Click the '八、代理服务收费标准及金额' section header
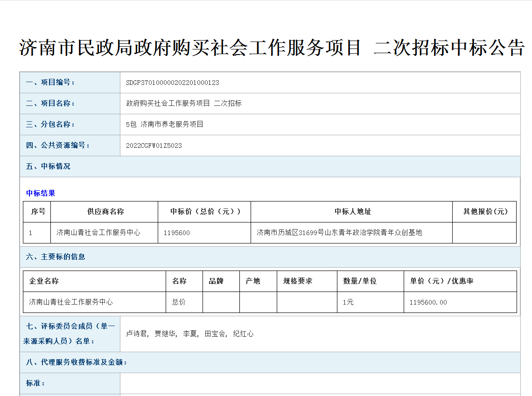Image resolution: width=532 pixels, height=396 pixels. (x=77, y=362)
